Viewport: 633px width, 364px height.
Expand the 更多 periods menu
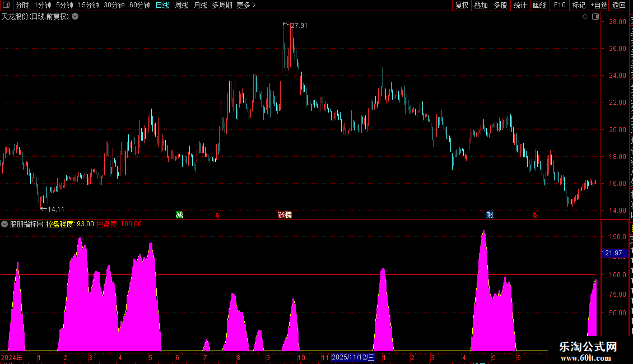(246, 5)
